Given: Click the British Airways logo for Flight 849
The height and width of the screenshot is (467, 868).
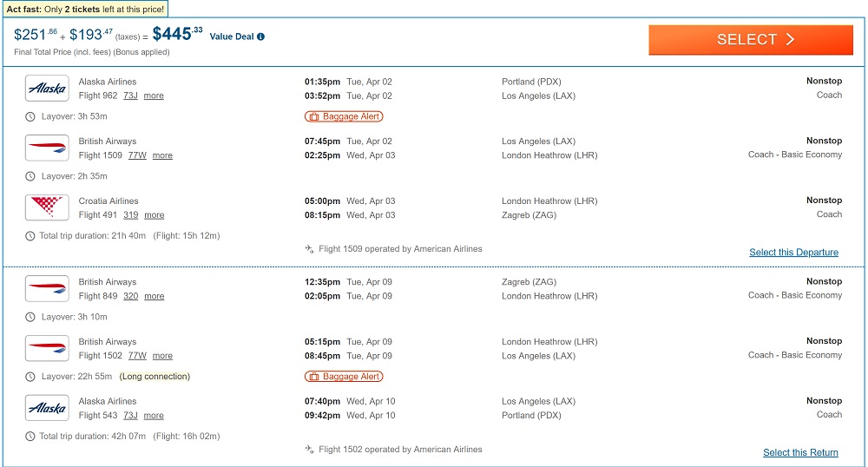Looking at the screenshot, I should (47, 289).
